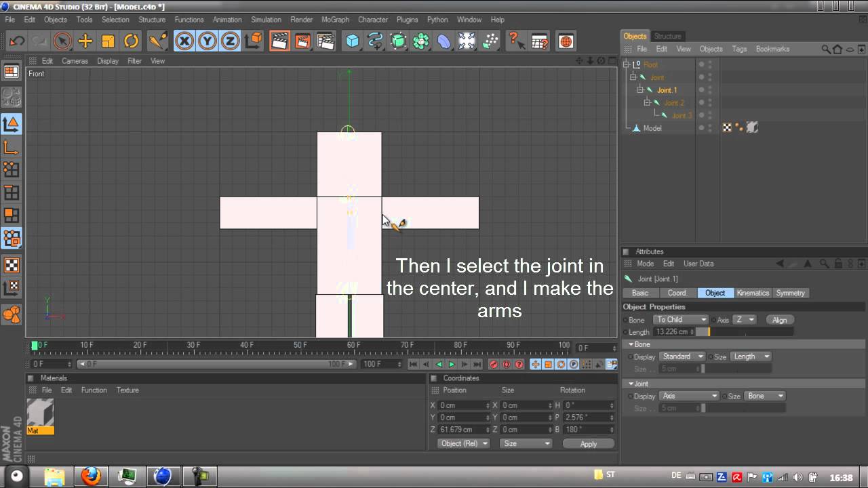The width and height of the screenshot is (868, 488).
Task: Switch to the Kinematics tab
Action: [x=753, y=293]
